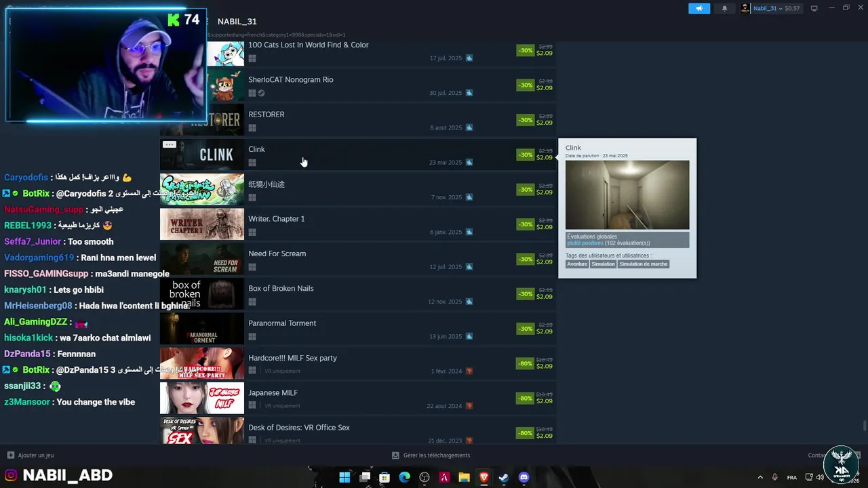The height and width of the screenshot is (488, 868).
Task: Open Task View on taskbar
Action: point(365,477)
